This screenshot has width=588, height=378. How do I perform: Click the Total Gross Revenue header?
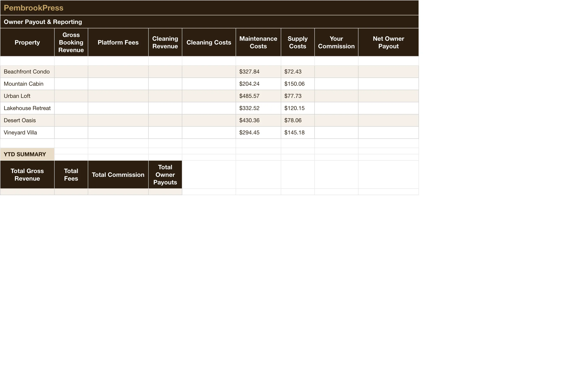(x=27, y=175)
